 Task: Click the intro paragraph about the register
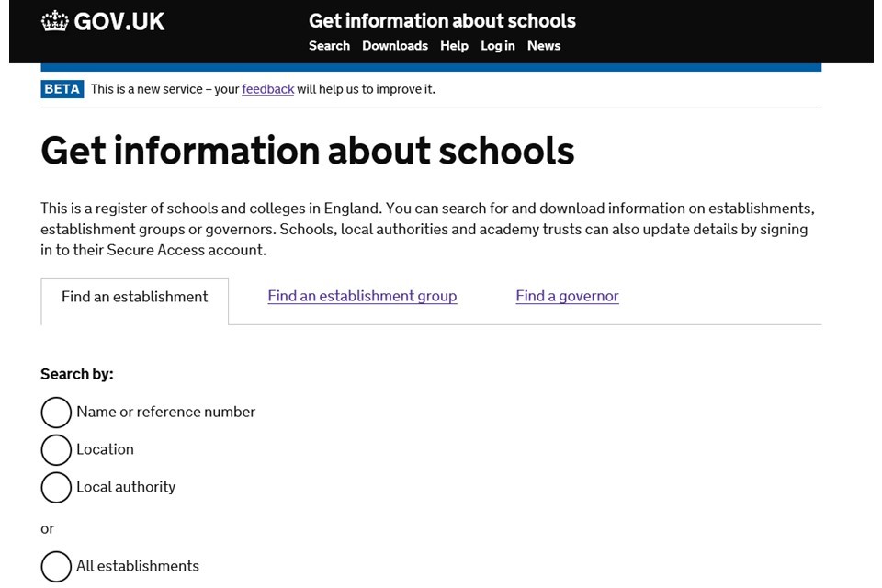427,229
